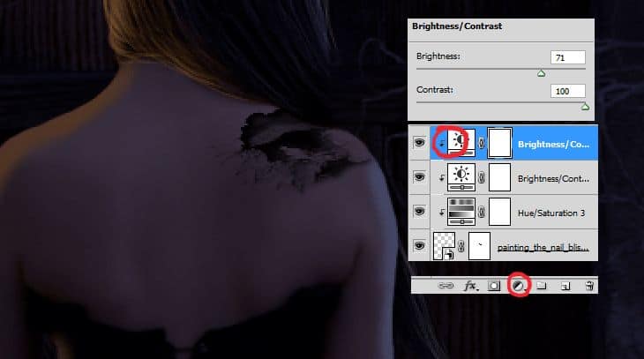The width and height of the screenshot is (644, 359).
Task: Click mask link icon on Hue/Saturation 3
Action: click(482, 212)
